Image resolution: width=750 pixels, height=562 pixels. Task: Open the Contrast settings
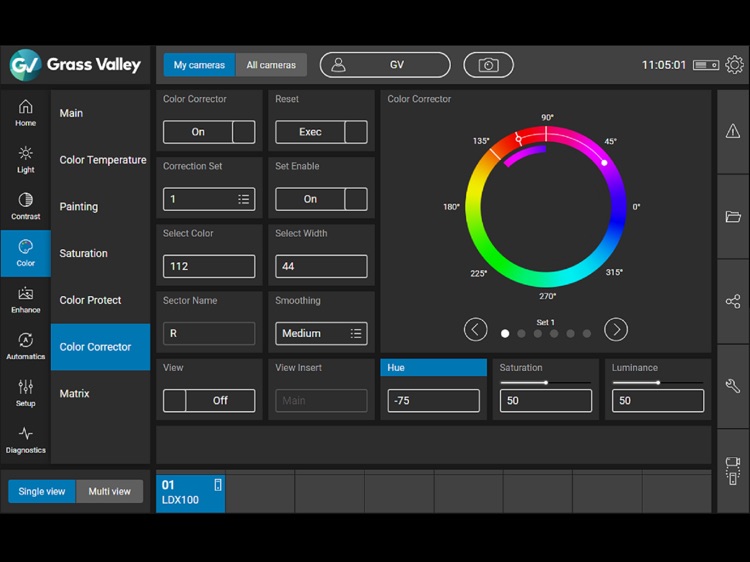coord(25,206)
